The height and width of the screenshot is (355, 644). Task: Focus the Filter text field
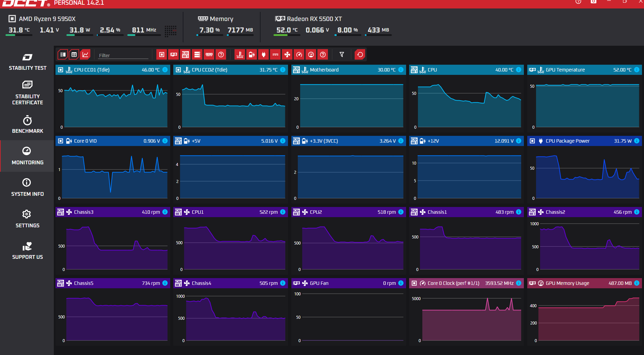click(123, 55)
